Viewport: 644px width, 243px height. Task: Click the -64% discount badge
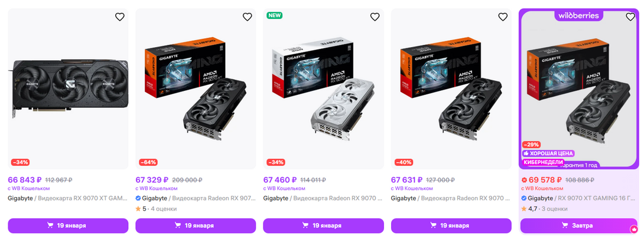click(148, 162)
